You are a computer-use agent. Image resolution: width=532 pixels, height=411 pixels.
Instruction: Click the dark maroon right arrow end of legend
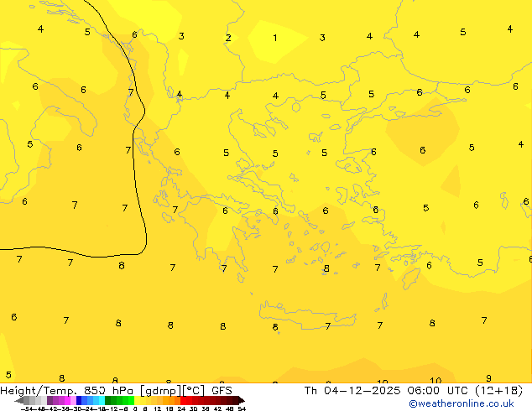click(x=242, y=400)
